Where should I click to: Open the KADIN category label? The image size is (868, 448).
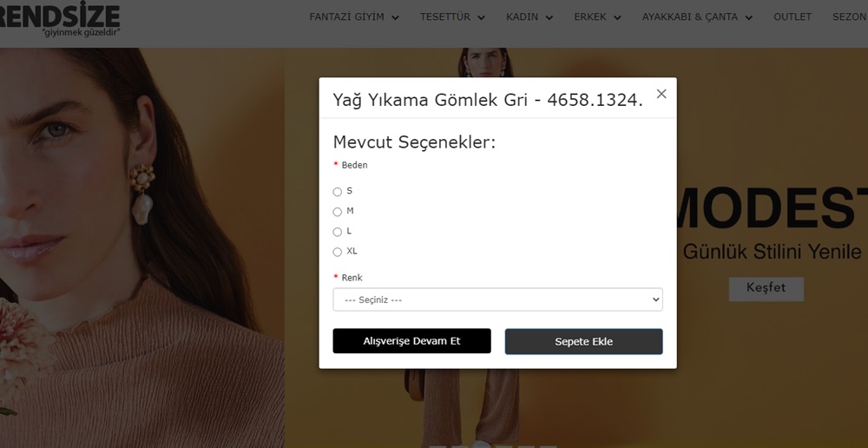click(x=522, y=17)
